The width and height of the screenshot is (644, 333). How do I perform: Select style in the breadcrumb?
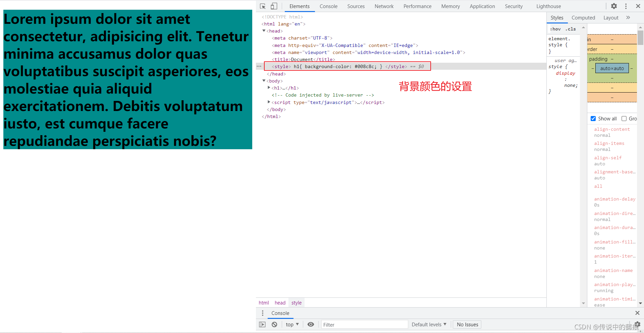297,303
